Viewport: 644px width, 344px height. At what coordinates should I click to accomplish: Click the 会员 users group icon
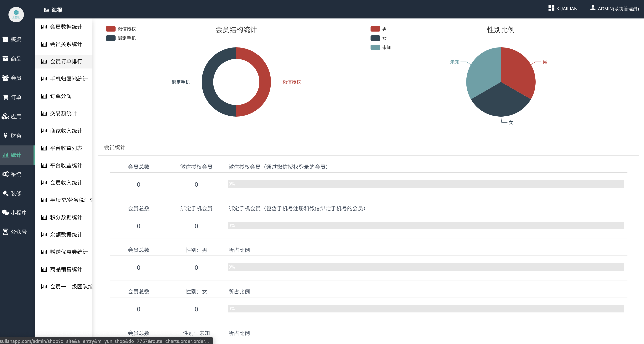coord(5,78)
